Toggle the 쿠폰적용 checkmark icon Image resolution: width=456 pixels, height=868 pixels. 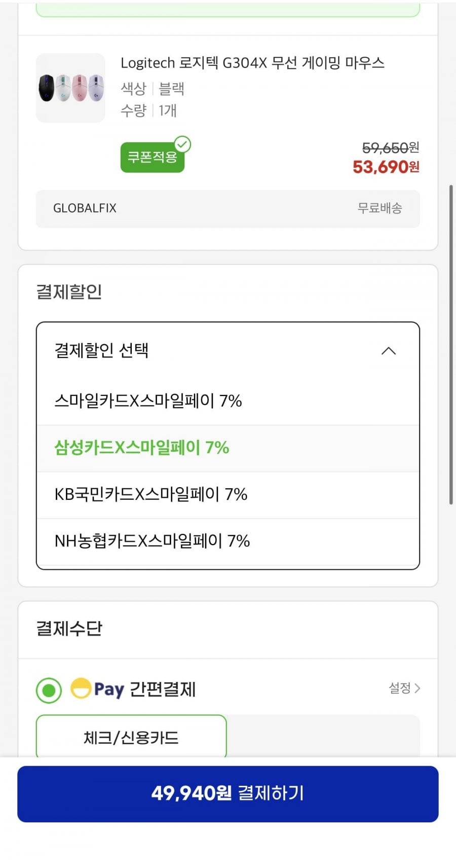pyautogui.click(x=182, y=144)
